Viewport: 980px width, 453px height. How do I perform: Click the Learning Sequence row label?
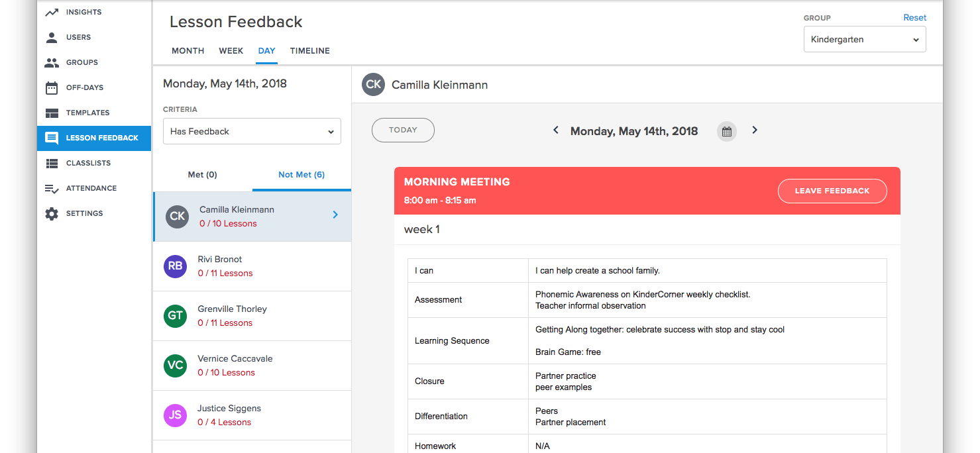452,341
